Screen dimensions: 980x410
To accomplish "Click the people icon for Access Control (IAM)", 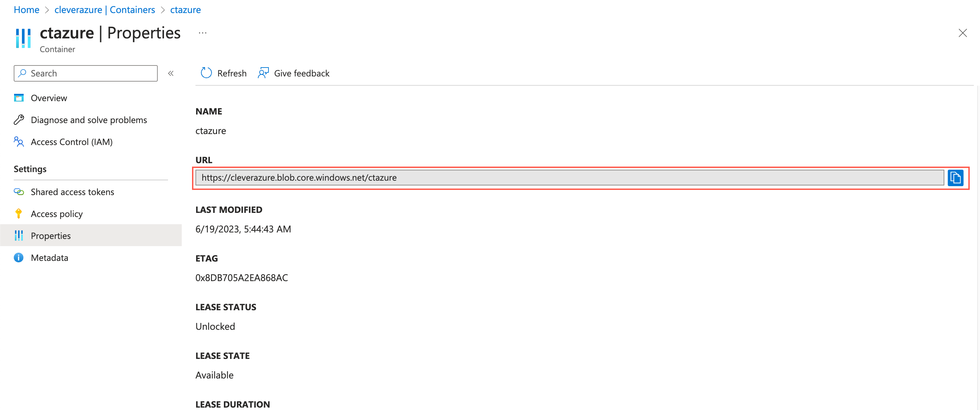I will pyautogui.click(x=19, y=142).
